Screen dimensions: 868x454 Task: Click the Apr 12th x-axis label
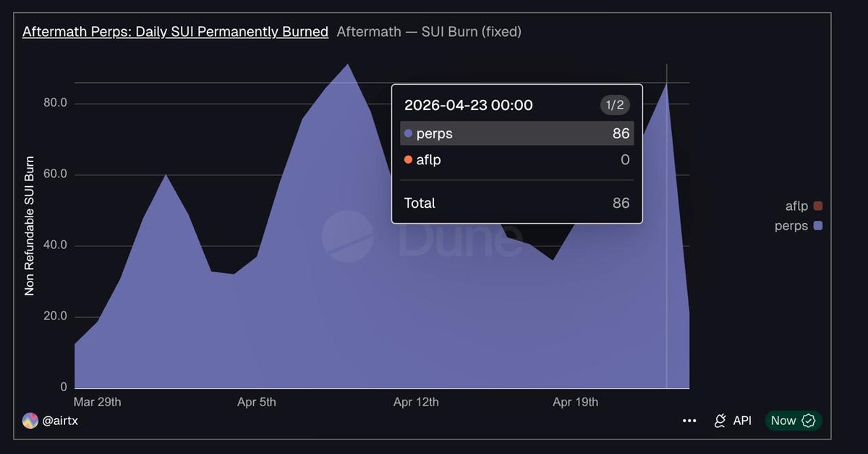(416, 402)
